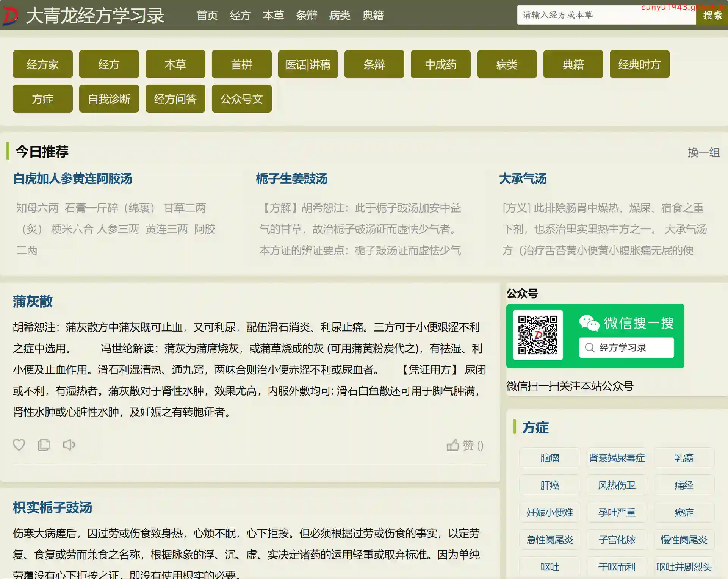Click 换一组 to refresh recommendations
Viewport: 728px width, 579px height.
pyautogui.click(x=703, y=152)
